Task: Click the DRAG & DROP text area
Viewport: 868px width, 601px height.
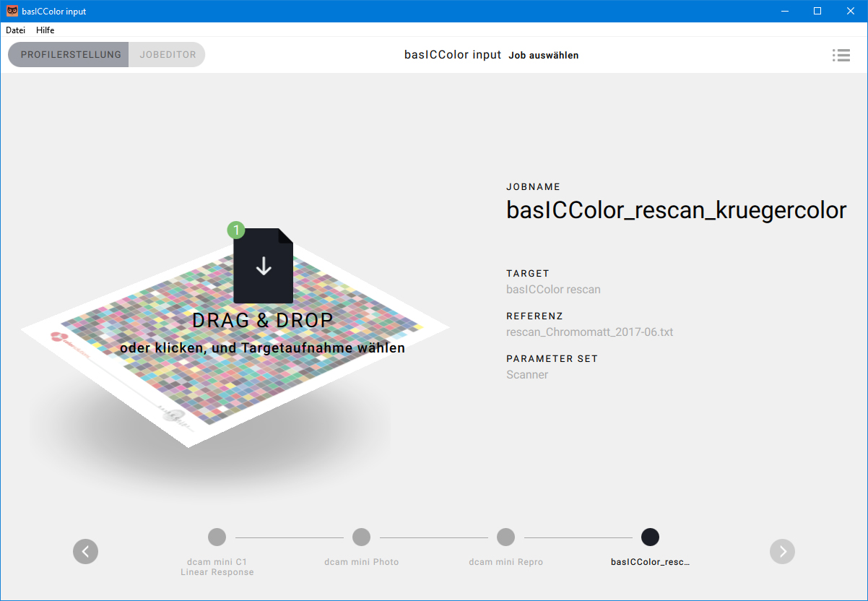Action: pyautogui.click(x=262, y=321)
